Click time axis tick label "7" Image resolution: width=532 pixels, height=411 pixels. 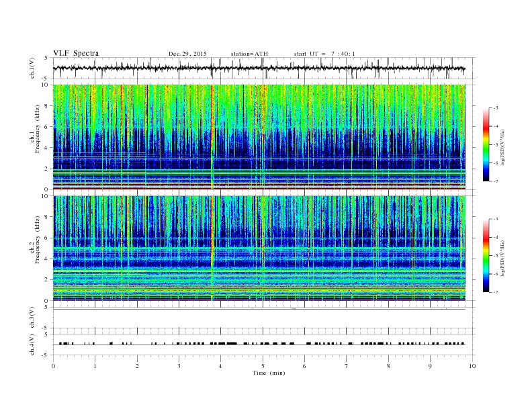tap(347, 366)
